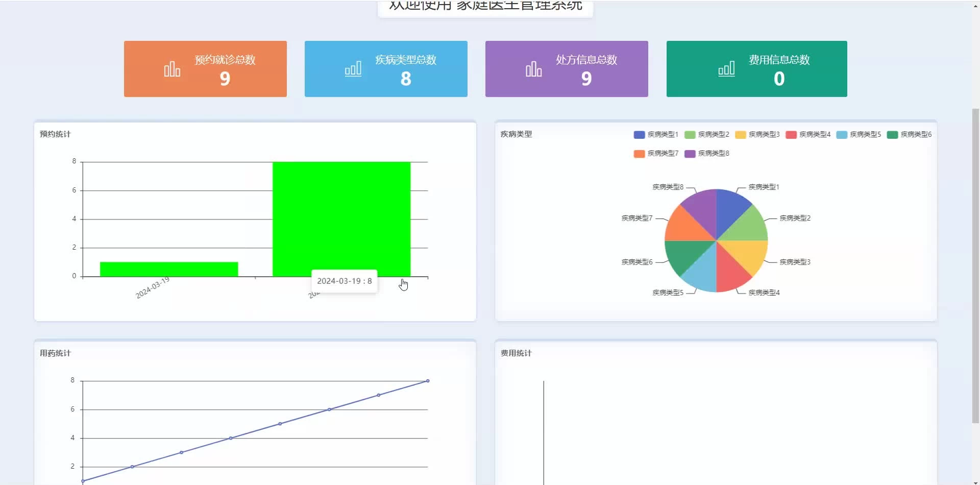Click the orange 疾病类型7 pie slice

pos(684,228)
